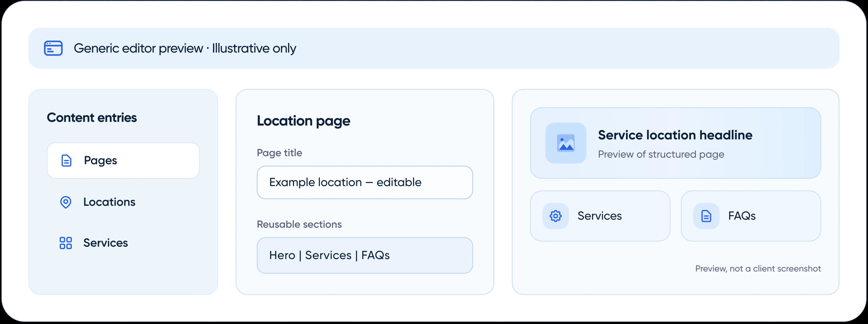Click 'Preview of structured page' subtitle

pyautogui.click(x=661, y=154)
